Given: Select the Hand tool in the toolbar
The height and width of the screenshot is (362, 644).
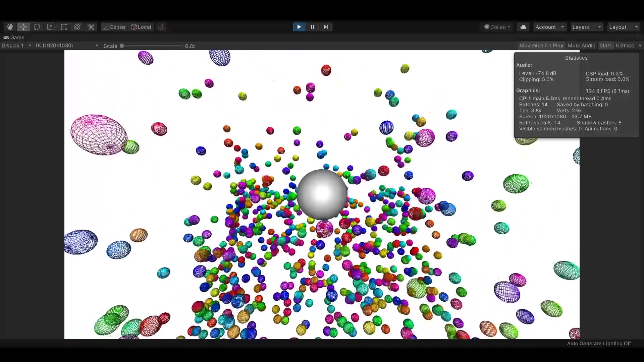Looking at the screenshot, I should tap(10, 27).
